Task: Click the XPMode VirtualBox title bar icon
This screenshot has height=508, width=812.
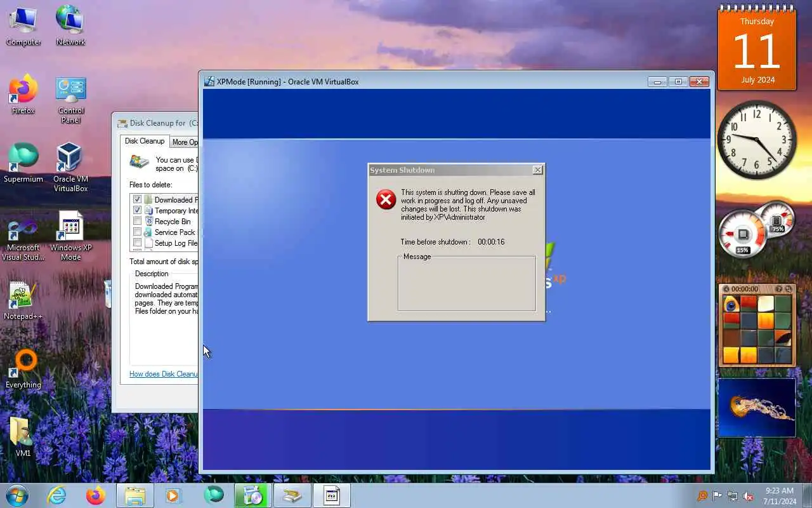Action: tap(209, 81)
